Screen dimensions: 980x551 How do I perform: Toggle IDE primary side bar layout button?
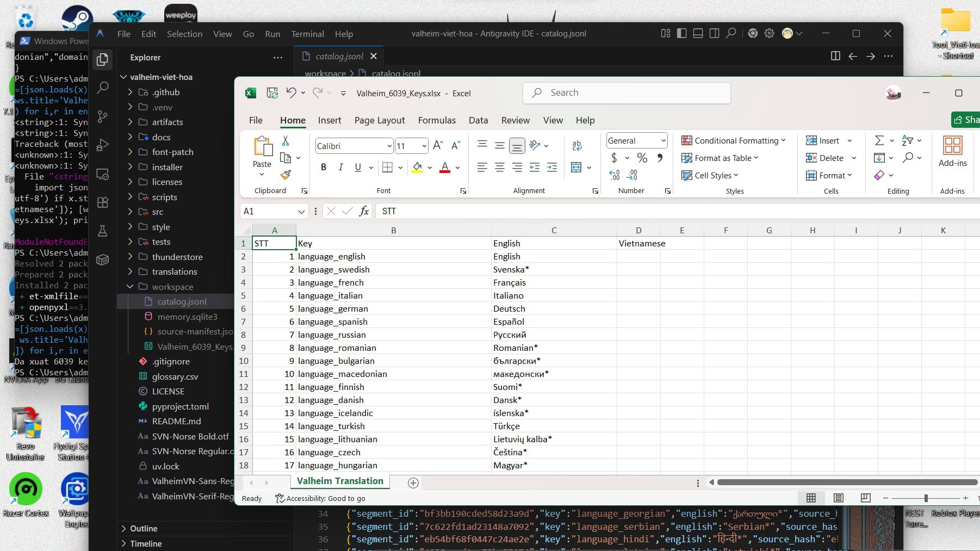click(681, 33)
